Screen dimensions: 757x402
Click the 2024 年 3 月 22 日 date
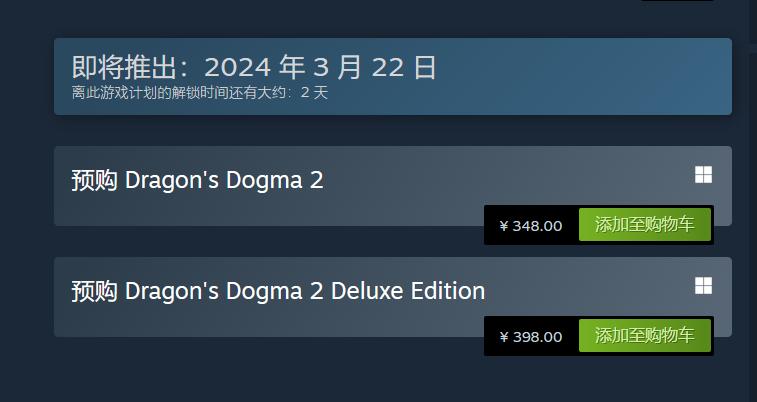coord(320,68)
